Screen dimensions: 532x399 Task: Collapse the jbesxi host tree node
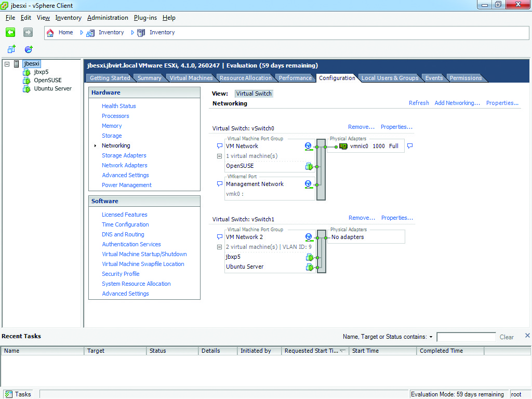pos(7,63)
